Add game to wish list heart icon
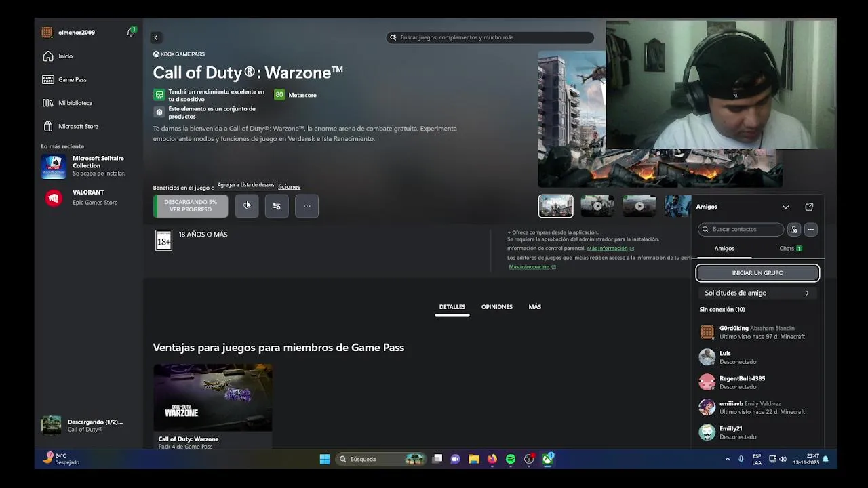This screenshot has height=488, width=868. [x=247, y=205]
